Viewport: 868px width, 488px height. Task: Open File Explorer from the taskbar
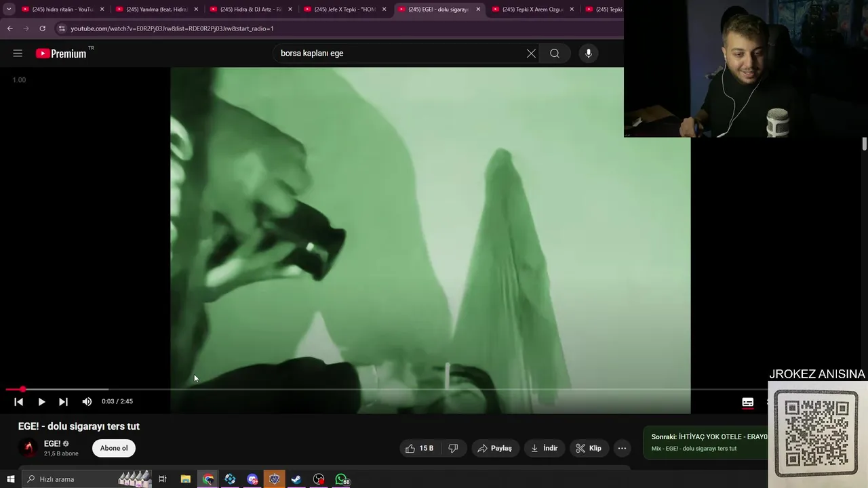pyautogui.click(x=186, y=479)
